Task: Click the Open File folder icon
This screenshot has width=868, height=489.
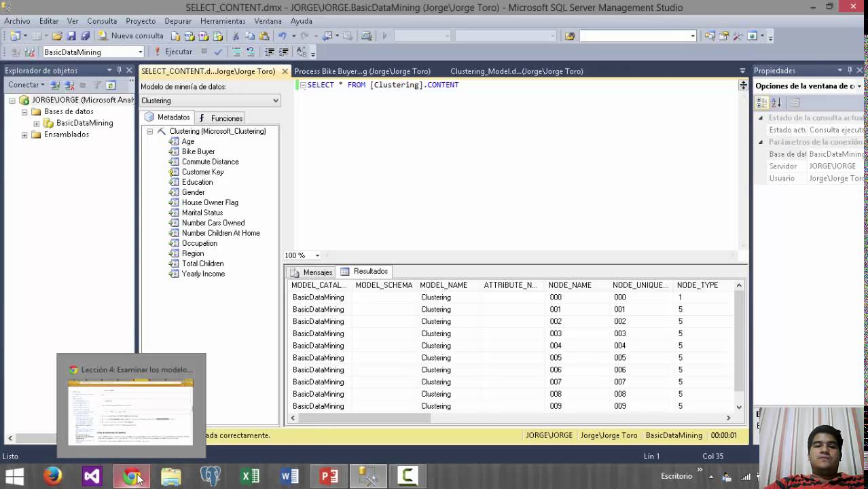Action: pyautogui.click(x=57, y=36)
